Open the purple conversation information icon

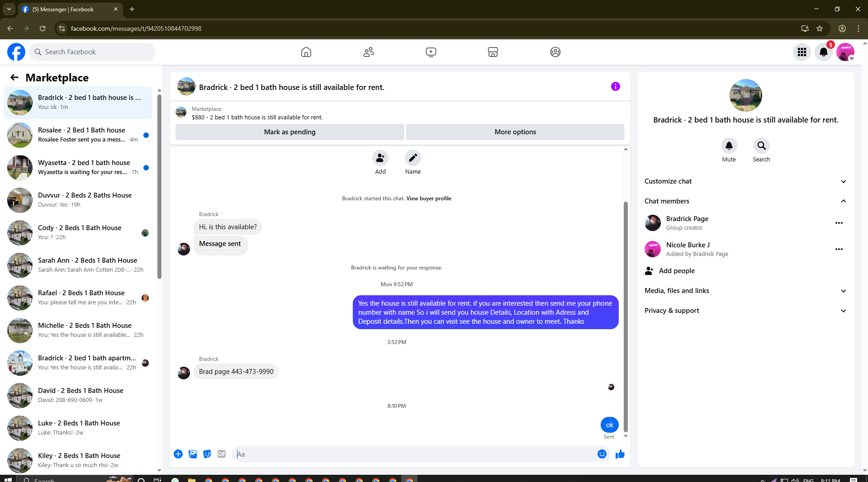click(616, 86)
